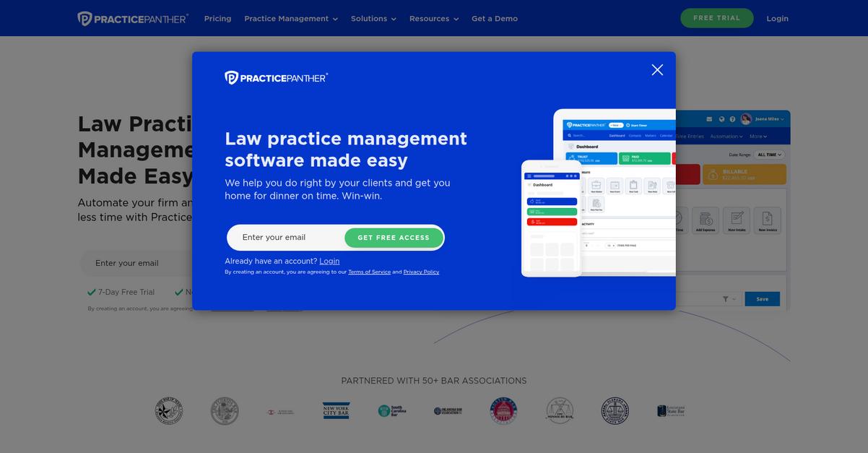Open the Resources dropdown menu

click(434, 19)
